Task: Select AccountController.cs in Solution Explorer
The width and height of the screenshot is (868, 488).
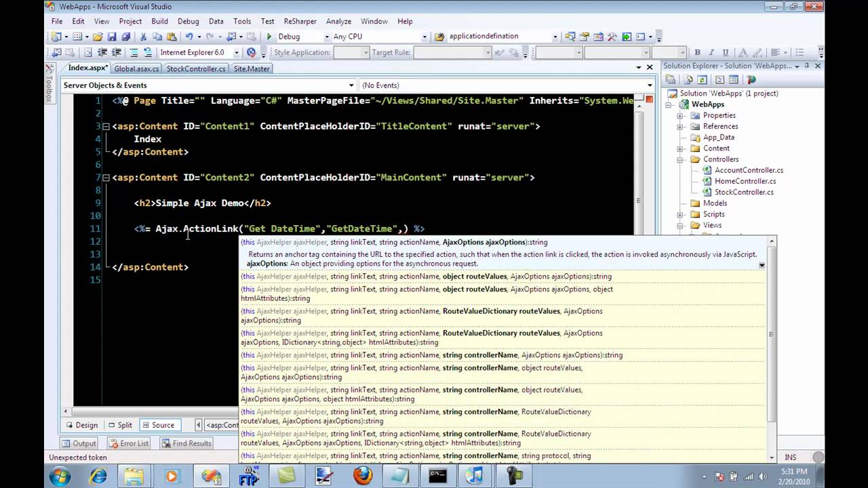Action: click(x=749, y=170)
